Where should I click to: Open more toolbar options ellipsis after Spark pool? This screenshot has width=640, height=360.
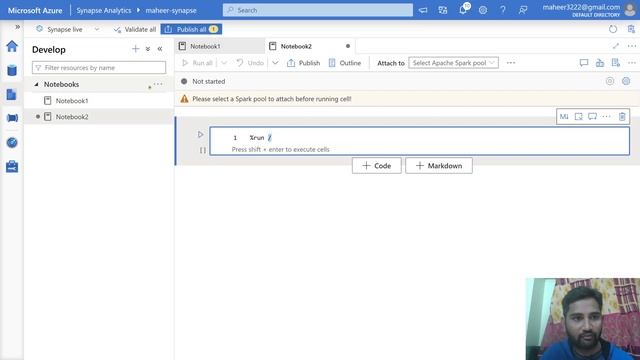(511, 63)
